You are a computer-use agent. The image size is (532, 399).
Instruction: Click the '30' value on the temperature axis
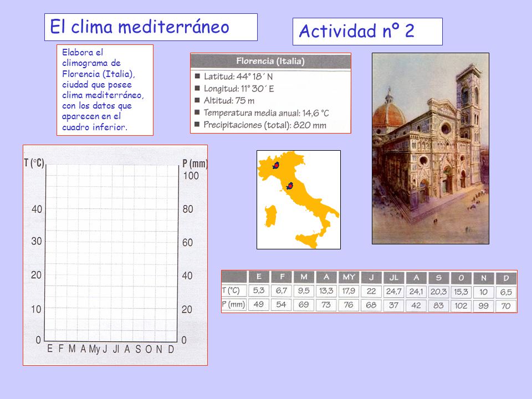37,241
